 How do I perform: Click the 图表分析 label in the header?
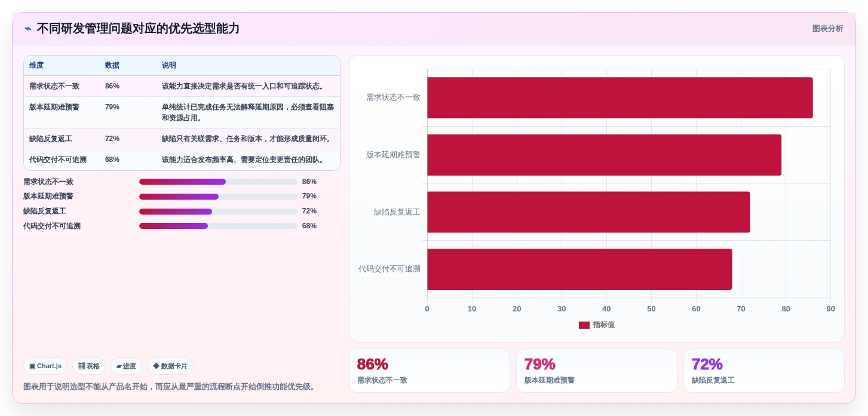click(827, 29)
